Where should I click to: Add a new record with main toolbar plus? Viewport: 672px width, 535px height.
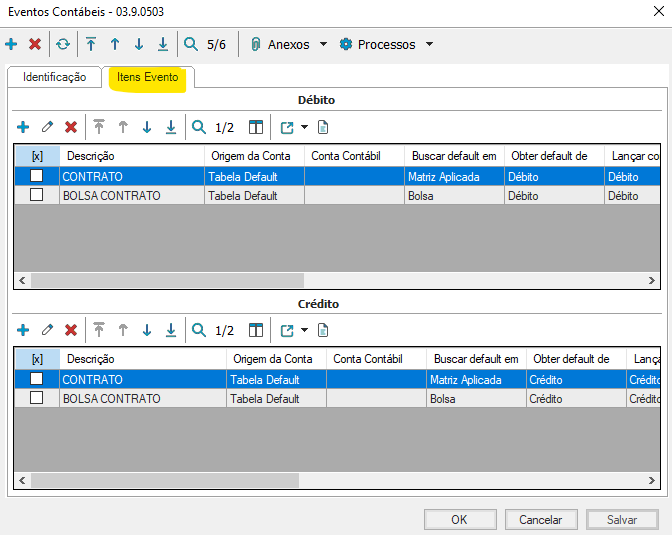click(11, 44)
